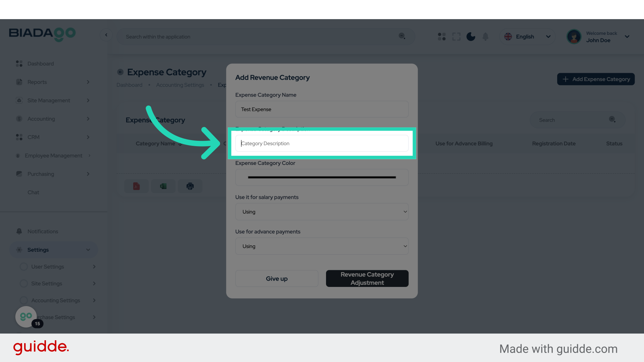Click inside the Category Description field
Screen dimensions: 644x362
click(322, 143)
